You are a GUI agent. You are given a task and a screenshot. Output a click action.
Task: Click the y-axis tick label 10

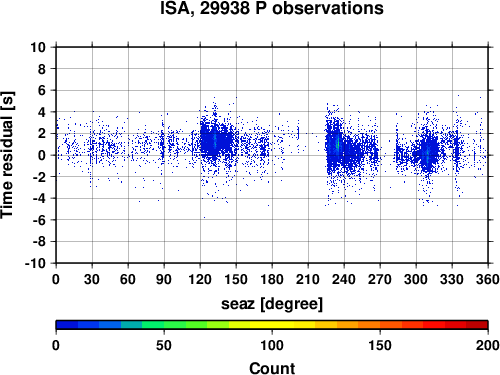[38, 47]
